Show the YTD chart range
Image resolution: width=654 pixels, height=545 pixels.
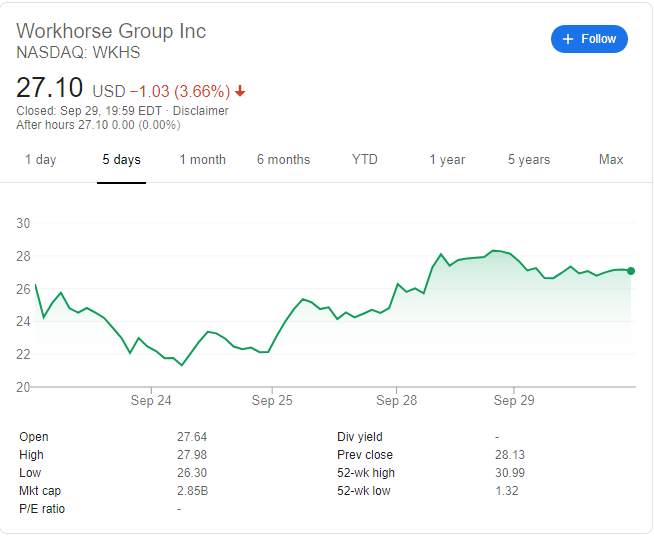pyautogui.click(x=365, y=160)
